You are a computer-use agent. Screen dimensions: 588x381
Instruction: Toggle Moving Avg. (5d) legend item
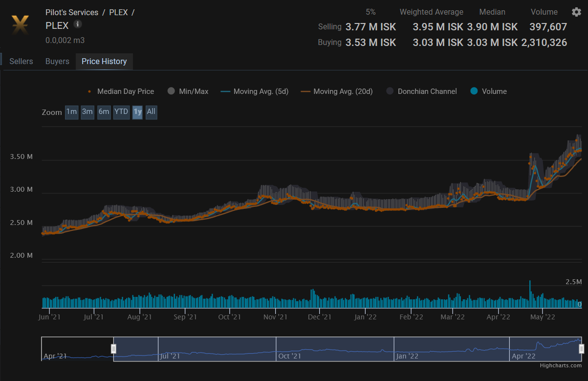coord(255,91)
